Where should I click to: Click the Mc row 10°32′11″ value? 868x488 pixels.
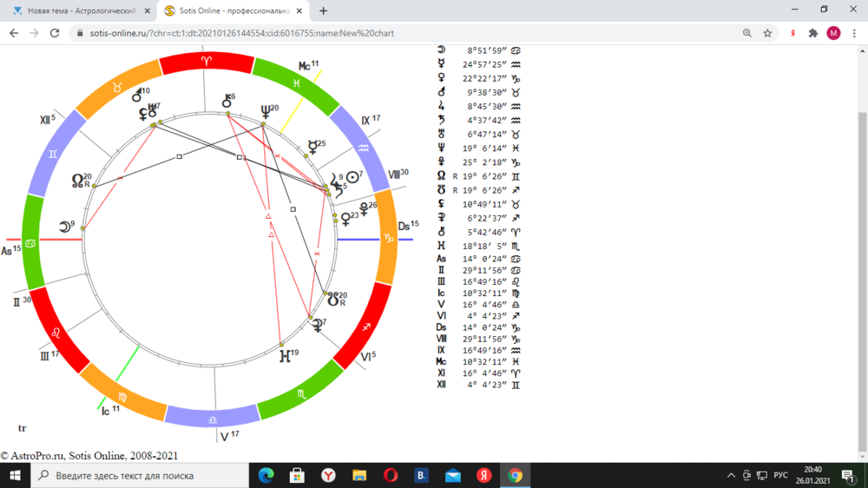484,362
